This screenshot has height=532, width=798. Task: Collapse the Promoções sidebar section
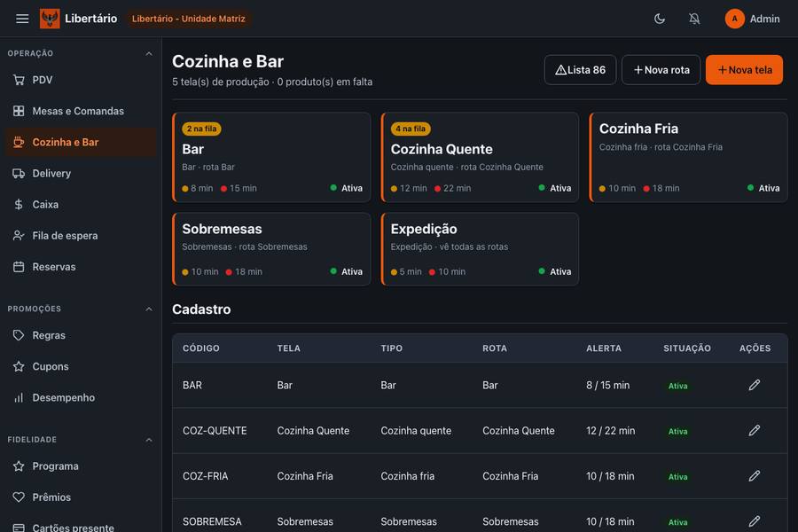pos(149,309)
